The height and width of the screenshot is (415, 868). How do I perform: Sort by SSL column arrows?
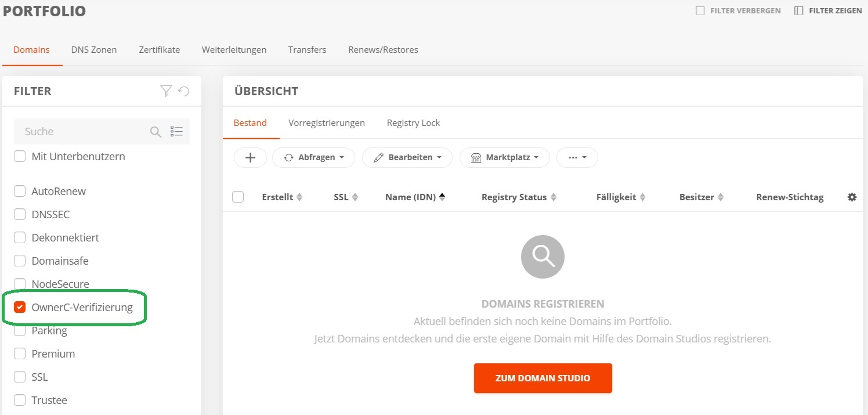pos(355,197)
